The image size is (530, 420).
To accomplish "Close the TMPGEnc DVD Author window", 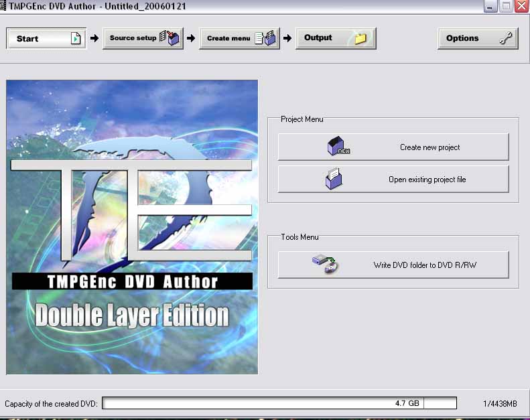I will point(521,6).
